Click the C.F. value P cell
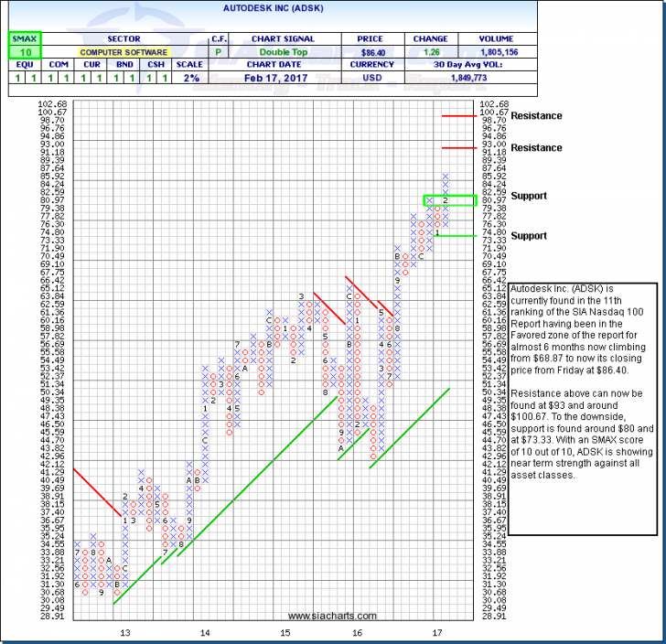666x644 pixels. tap(218, 54)
